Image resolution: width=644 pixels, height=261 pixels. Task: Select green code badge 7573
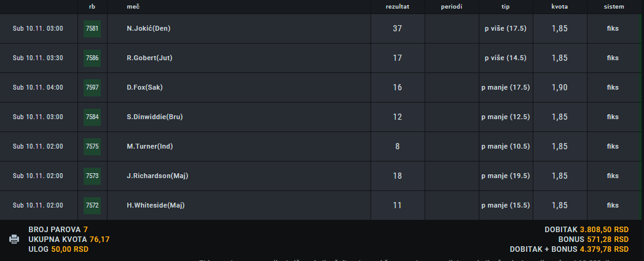point(92,176)
